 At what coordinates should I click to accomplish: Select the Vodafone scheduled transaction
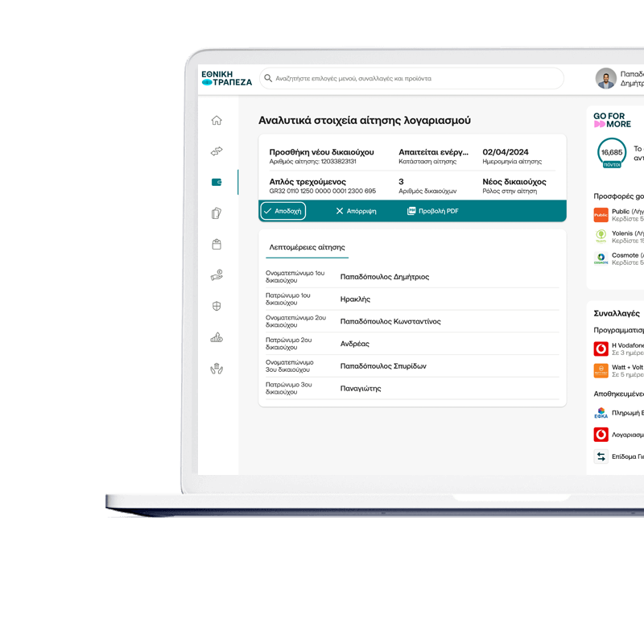pos(618,349)
